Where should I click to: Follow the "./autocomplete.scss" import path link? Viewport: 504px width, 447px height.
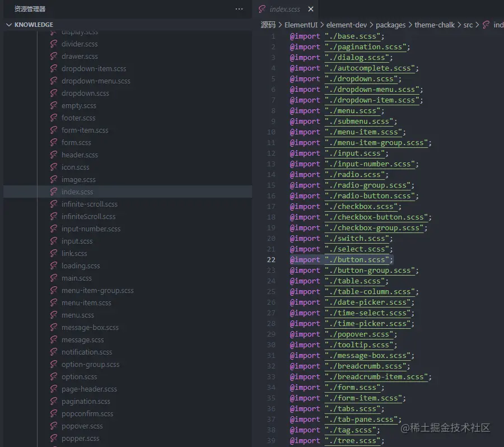coord(370,68)
